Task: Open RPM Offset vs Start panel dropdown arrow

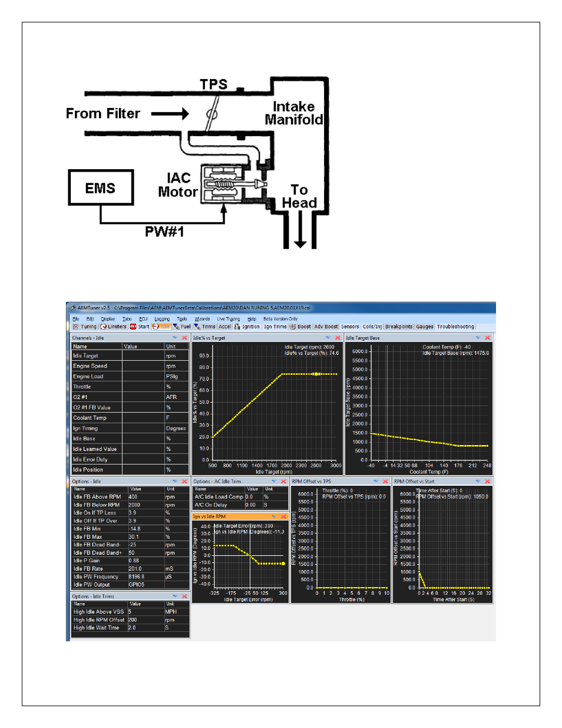Action: pyautogui.click(x=478, y=481)
